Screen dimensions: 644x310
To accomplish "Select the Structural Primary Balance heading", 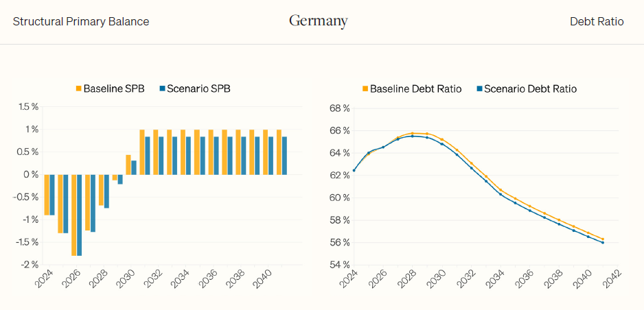I will 81,21.
